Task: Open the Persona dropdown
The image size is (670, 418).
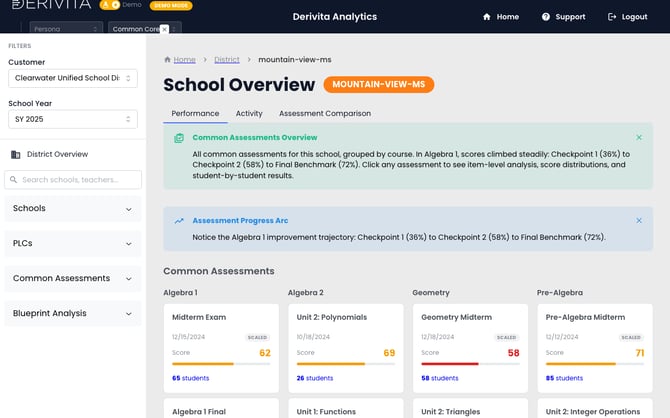Action: click(66, 29)
